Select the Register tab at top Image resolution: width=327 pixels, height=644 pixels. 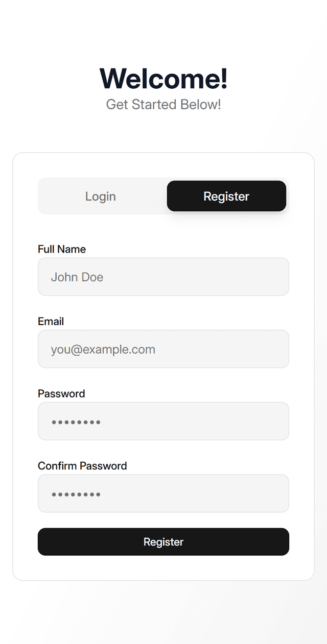(x=226, y=196)
